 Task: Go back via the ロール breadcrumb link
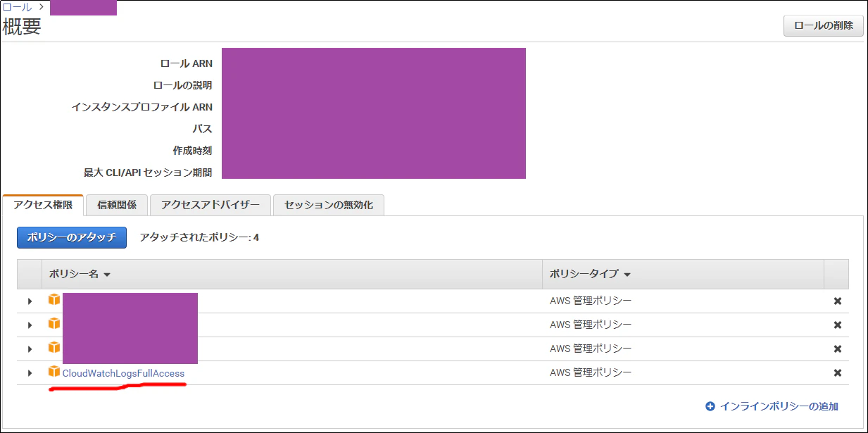17,7
